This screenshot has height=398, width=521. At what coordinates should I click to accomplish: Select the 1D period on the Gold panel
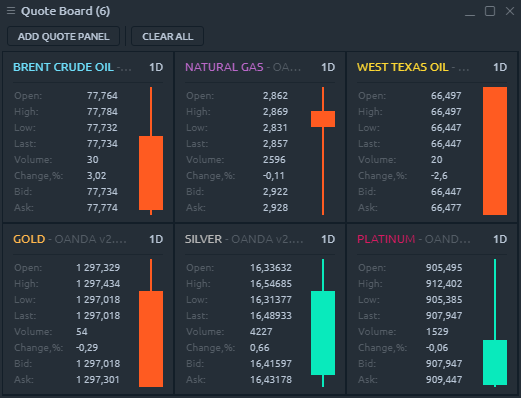(156, 239)
